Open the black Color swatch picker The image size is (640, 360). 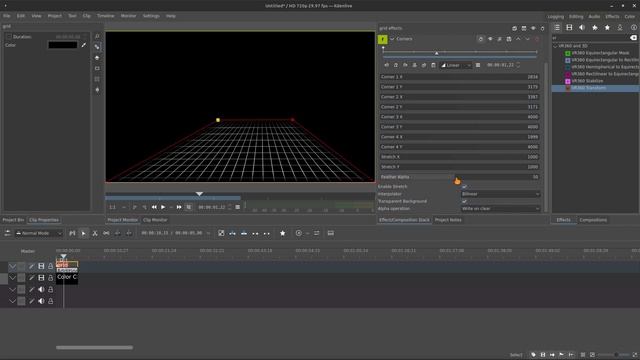62,45
